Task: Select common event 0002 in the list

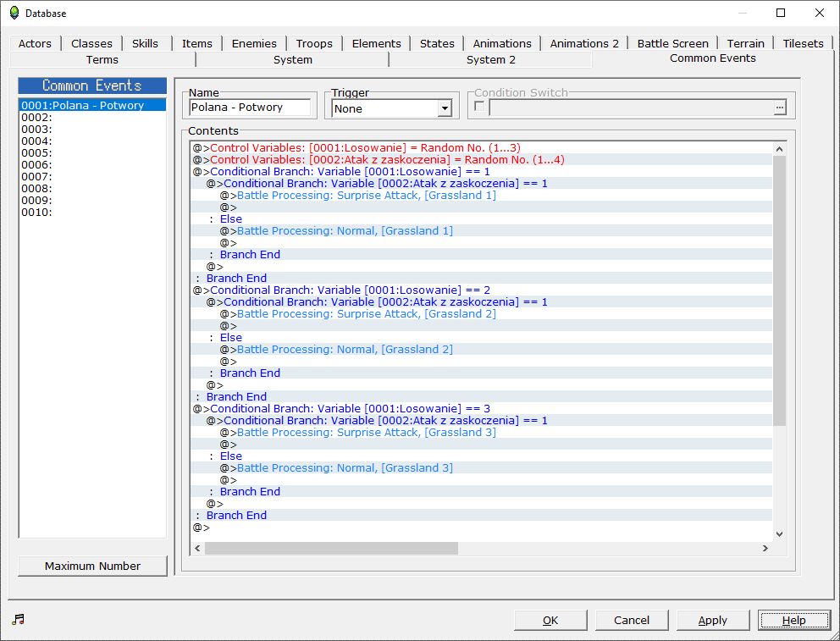Action: click(x=92, y=117)
